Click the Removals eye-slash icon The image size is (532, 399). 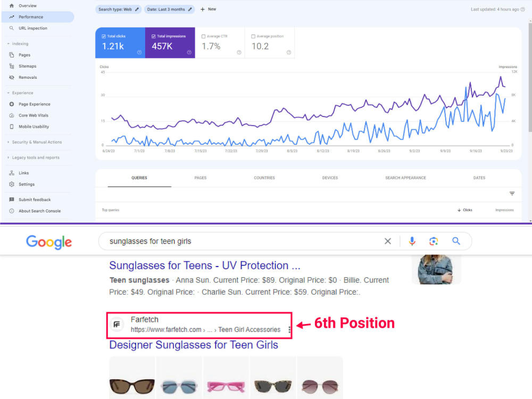tap(12, 77)
